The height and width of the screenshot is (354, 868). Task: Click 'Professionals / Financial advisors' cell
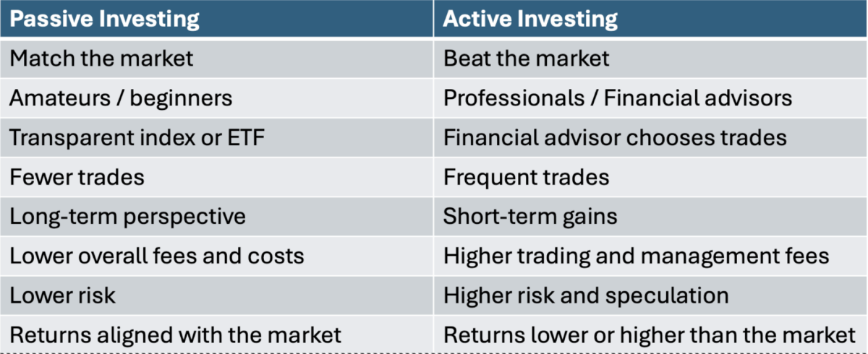click(x=651, y=98)
